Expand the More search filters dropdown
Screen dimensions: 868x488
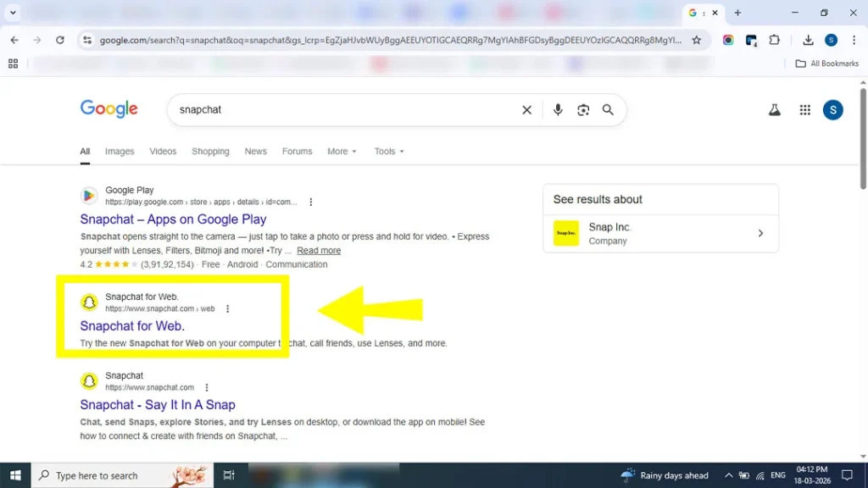pos(342,152)
